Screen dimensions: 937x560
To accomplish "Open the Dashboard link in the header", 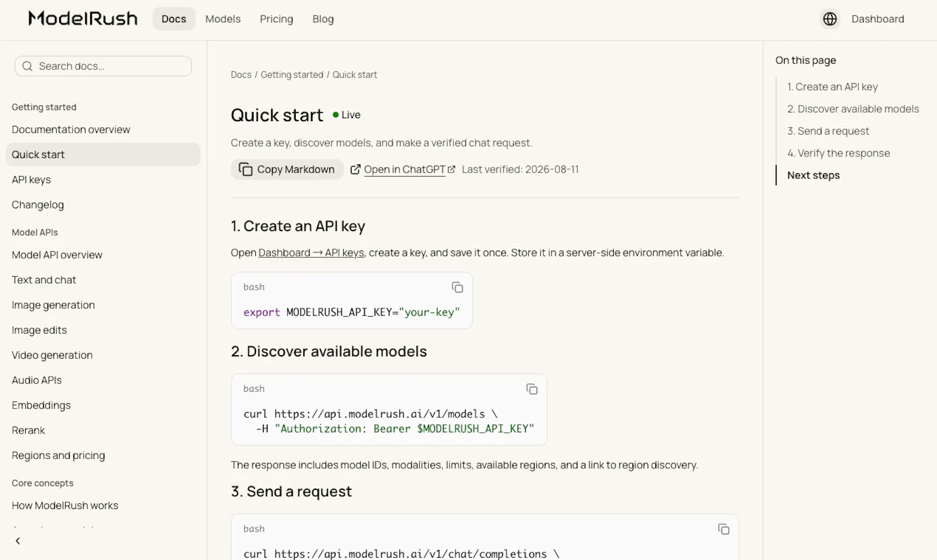I will point(878,19).
